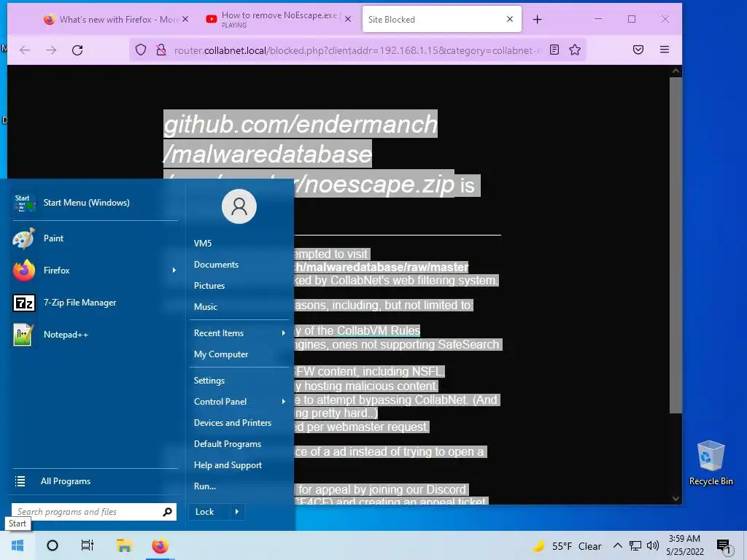This screenshot has height=560, width=747.
Task: Click the user account picture
Action: pos(239,206)
